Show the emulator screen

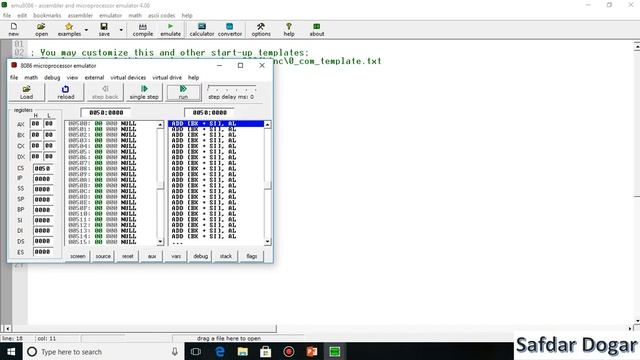tap(78, 256)
